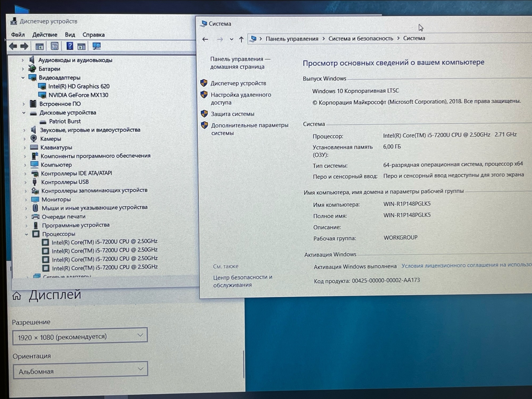Click the Система breadcrumb segment

click(414, 38)
